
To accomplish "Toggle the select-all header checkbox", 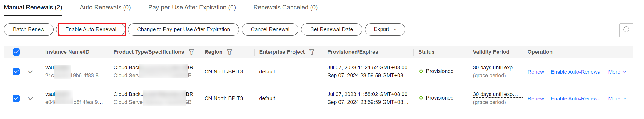I will coord(16,52).
